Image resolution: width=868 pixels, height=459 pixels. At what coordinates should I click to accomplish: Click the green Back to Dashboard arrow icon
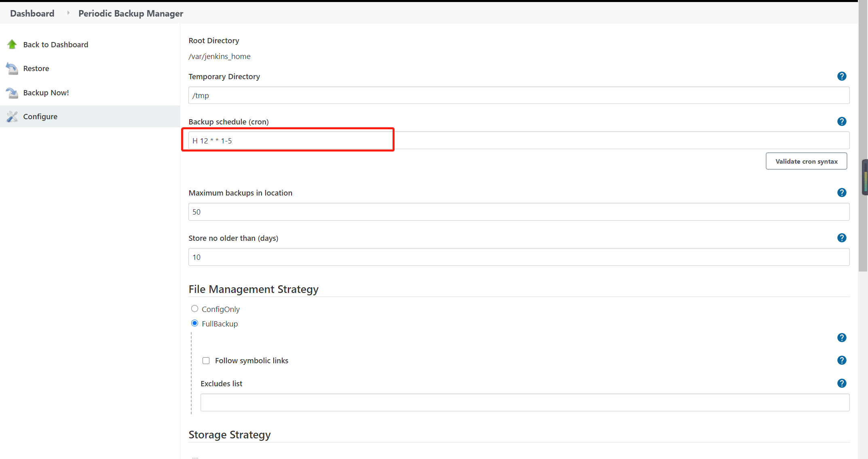tap(12, 44)
